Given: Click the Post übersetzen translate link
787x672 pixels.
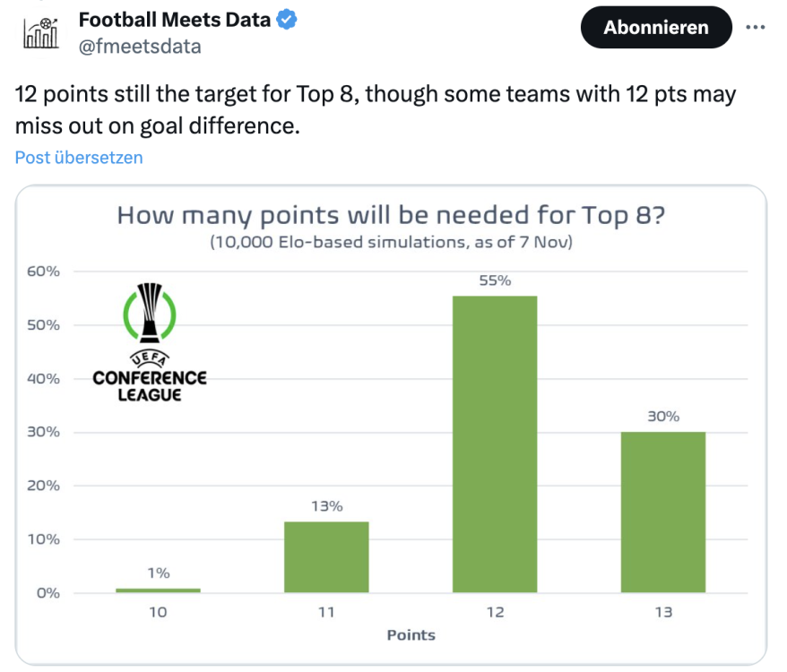Looking at the screenshot, I should (79, 158).
